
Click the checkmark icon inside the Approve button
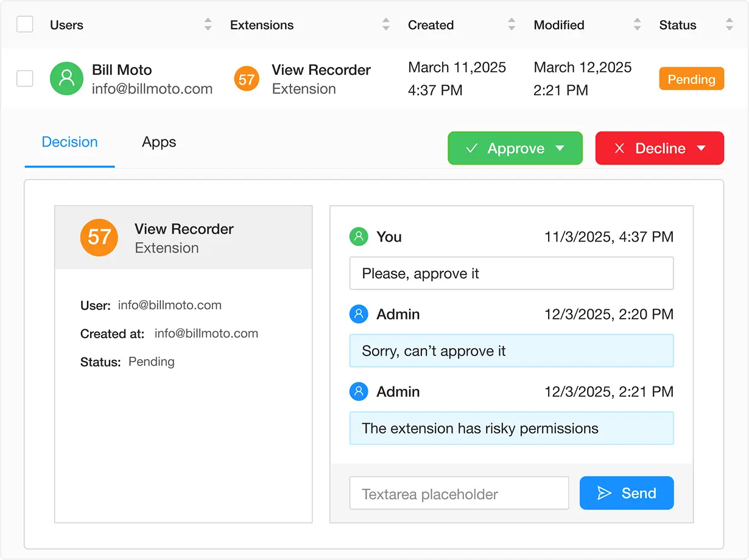point(472,148)
